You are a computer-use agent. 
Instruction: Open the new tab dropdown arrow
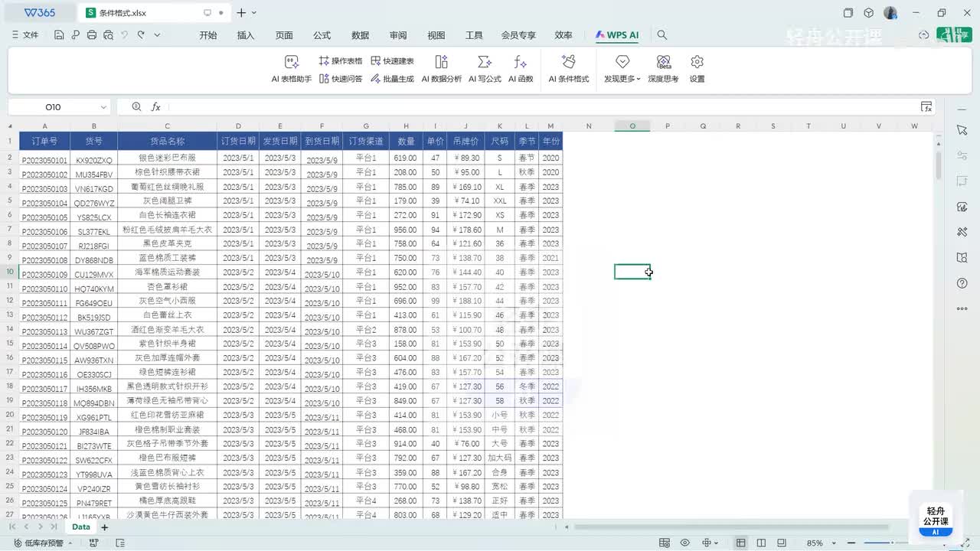click(254, 13)
